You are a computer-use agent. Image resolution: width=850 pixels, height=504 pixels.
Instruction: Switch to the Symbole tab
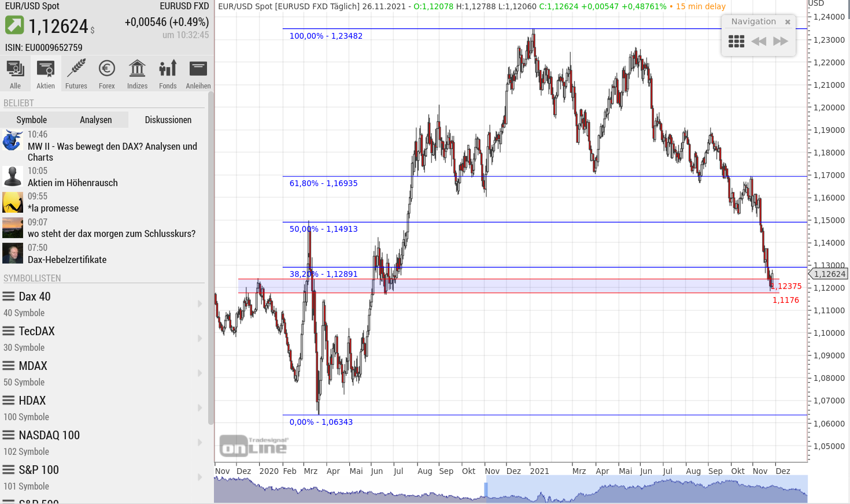[32, 120]
